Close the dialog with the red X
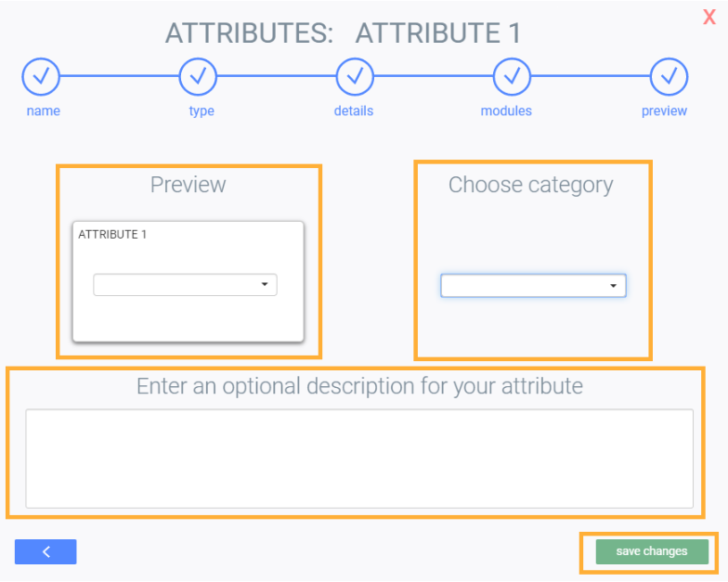 click(709, 17)
